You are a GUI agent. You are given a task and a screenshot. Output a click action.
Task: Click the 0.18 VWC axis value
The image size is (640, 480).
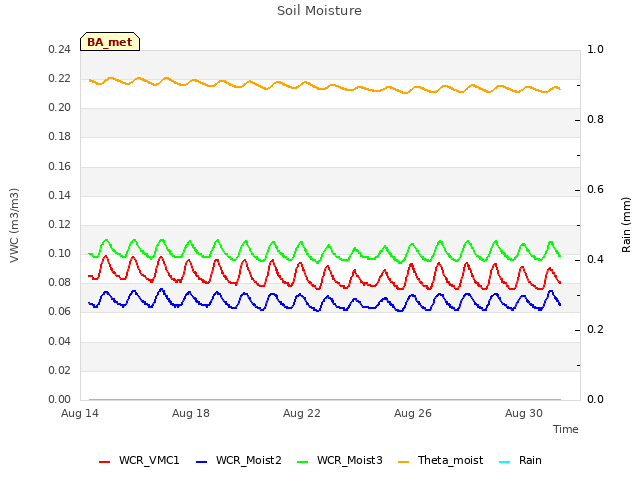[60, 137]
